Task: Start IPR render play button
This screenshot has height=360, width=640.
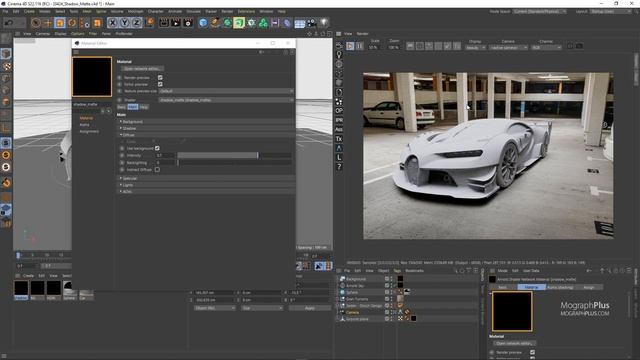Action: [x=350, y=46]
